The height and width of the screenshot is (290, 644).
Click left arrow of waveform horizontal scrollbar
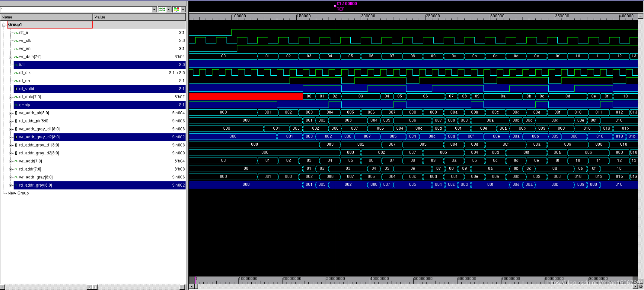[x=192, y=287]
